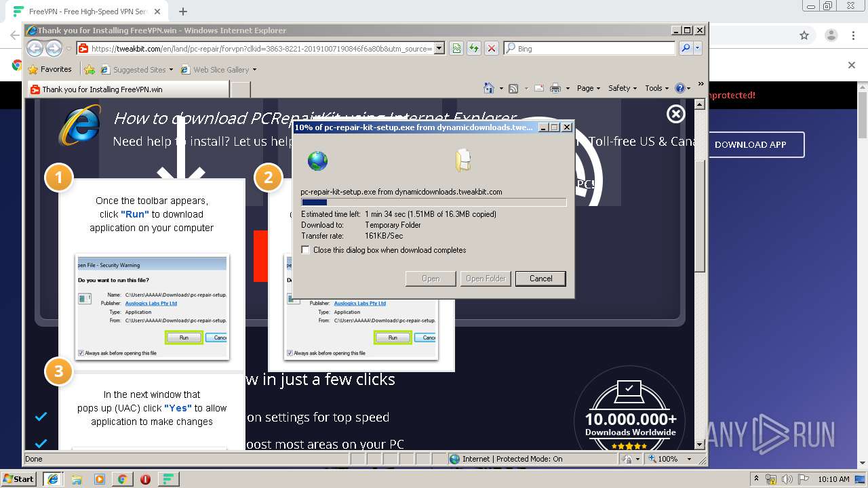The width and height of the screenshot is (868, 488).
Task: Click 'Internet | Protected Mode: On' status text
Action: pyautogui.click(x=512, y=459)
